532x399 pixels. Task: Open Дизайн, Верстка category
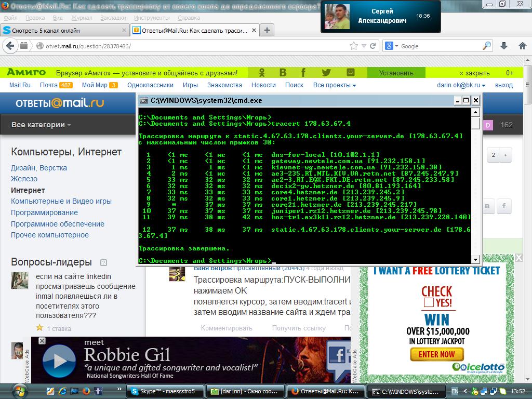pyautogui.click(x=38, y=168)
